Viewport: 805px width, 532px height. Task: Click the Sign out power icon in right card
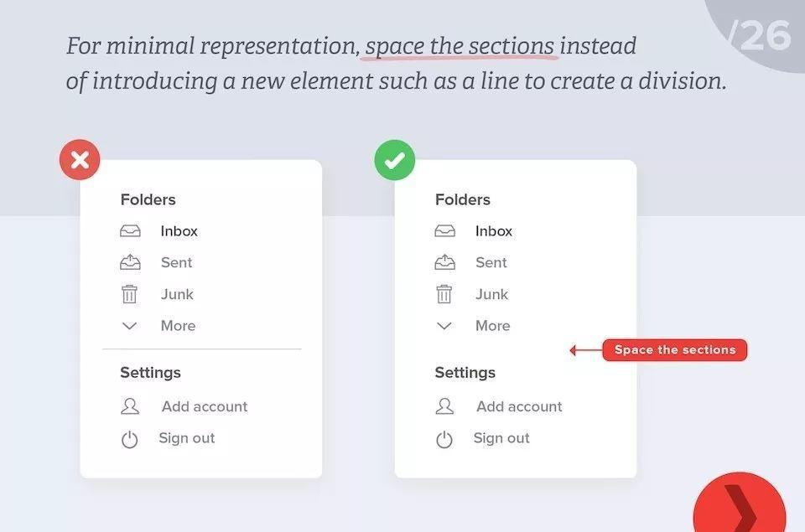click(x=444, y=439)
